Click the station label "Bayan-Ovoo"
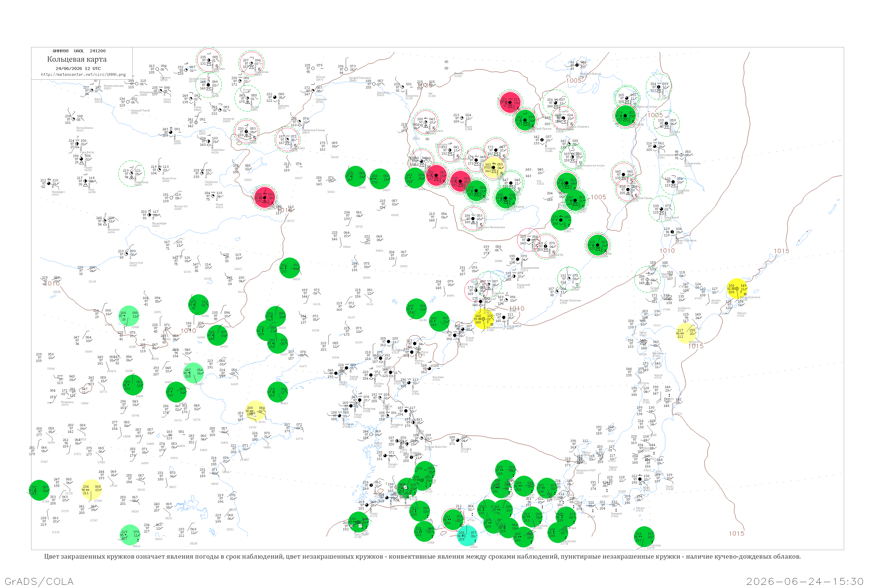The height and width of the screenshot is (588, 882). click(x=169, y=178)
